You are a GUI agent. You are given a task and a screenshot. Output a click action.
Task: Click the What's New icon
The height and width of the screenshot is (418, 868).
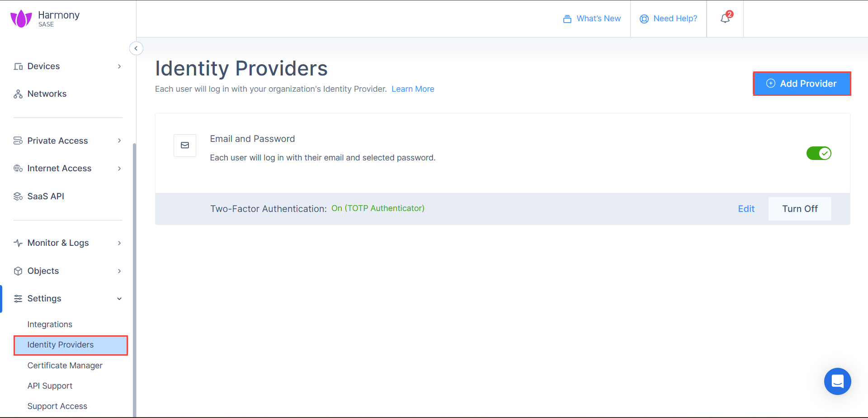pyautogui.click(x=567, y=19)
